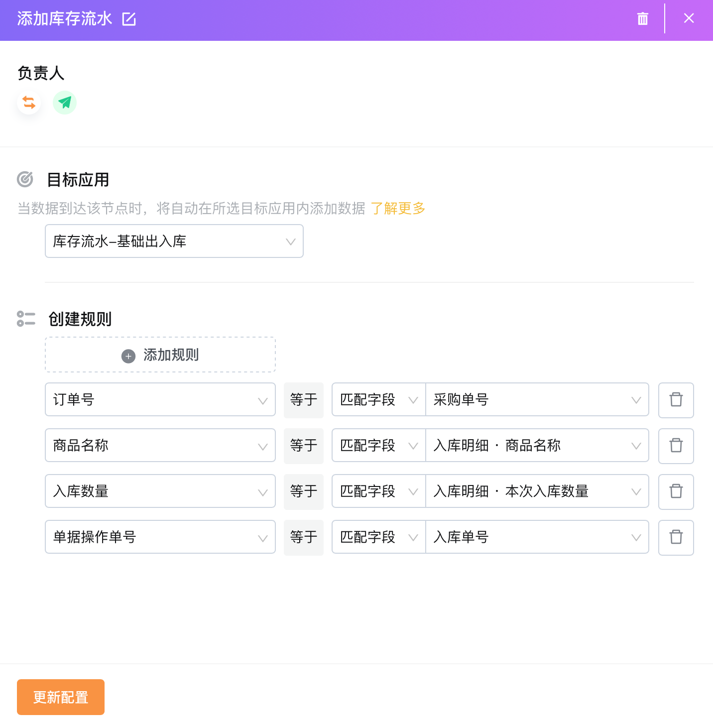Image resolution: width=713 pixels, height=728 pixels.
Task: Open 匹配字段 dropdown in 商品名称 row
Action: click(379, 445)
